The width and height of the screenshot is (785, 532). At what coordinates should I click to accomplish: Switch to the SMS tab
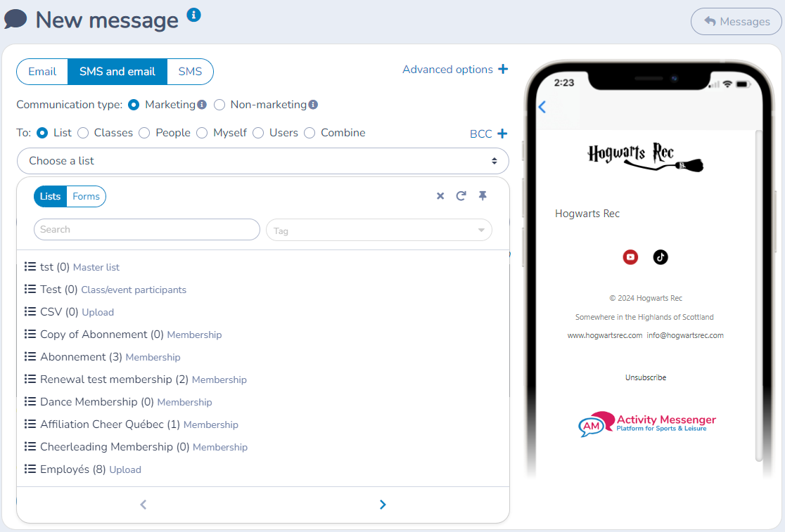(x=190, y=72)
